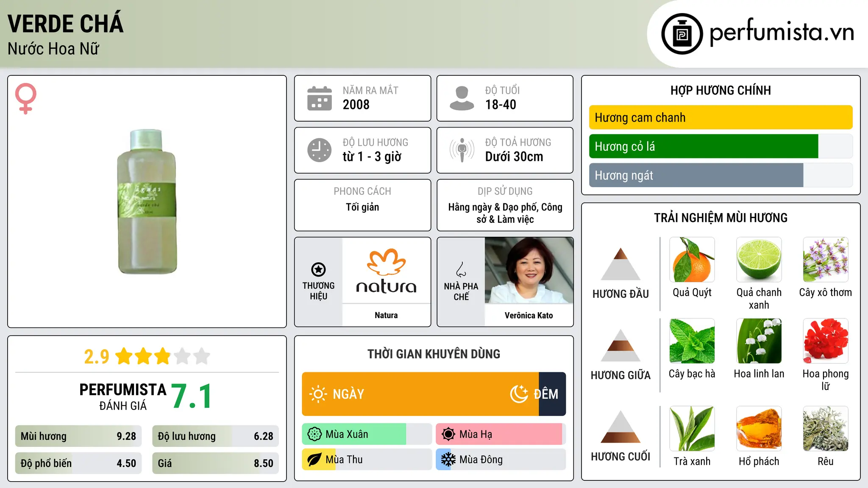
Task: Click the Giá 8.50 score bar
Action: coord(215,463)
